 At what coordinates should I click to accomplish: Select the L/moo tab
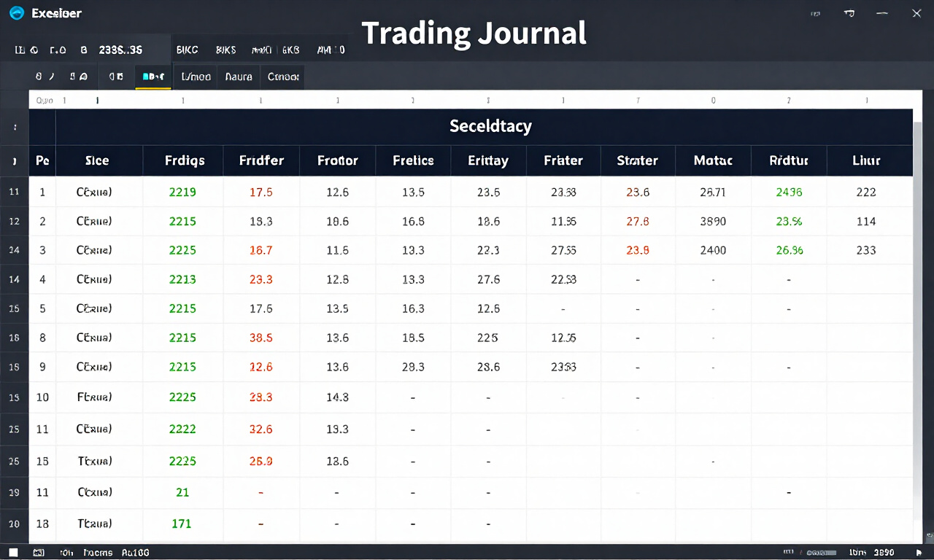196,77
